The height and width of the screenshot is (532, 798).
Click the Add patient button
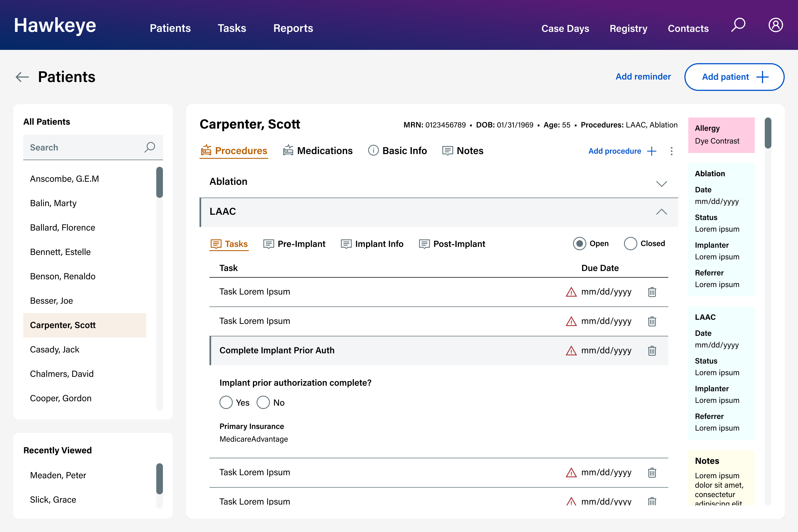(734, 77)
